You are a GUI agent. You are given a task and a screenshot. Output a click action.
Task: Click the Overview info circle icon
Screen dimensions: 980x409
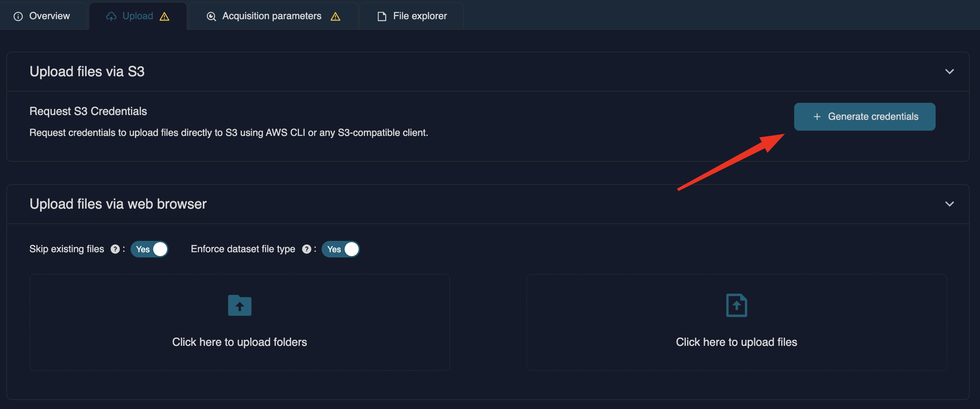(18, 17)
